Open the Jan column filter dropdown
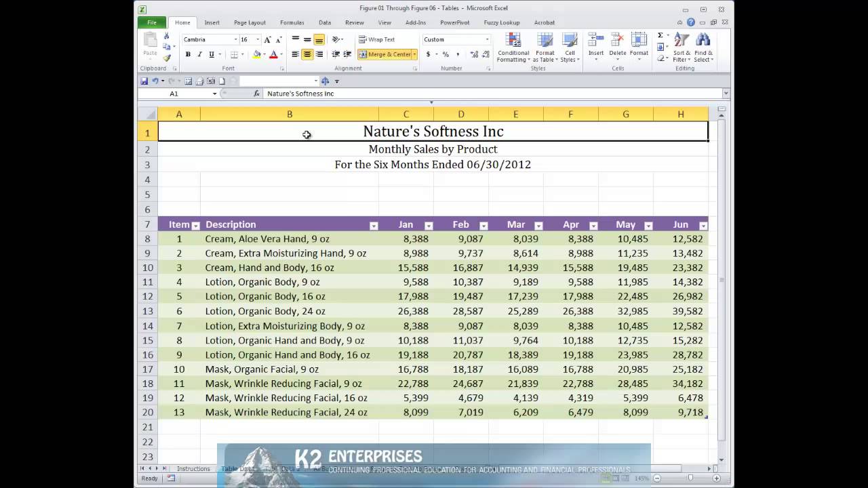Viewport: 868px width, 488px height. tap(429, 226)
